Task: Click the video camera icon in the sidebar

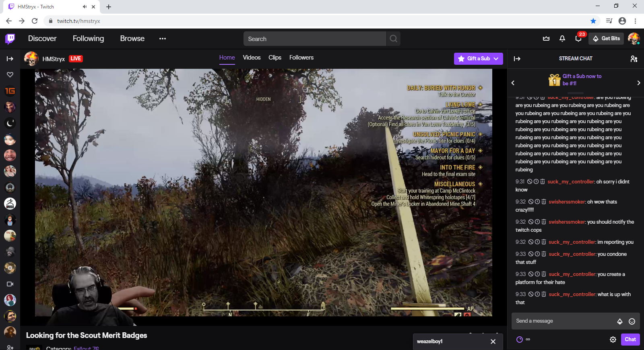Action: click(10, 284)
